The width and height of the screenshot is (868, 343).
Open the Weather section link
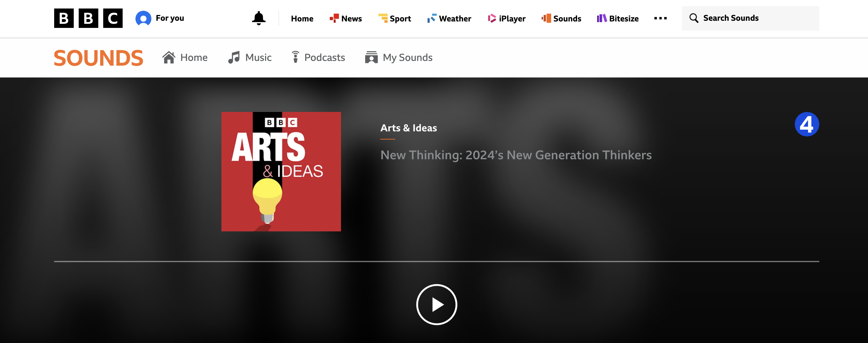coord(455,19)
